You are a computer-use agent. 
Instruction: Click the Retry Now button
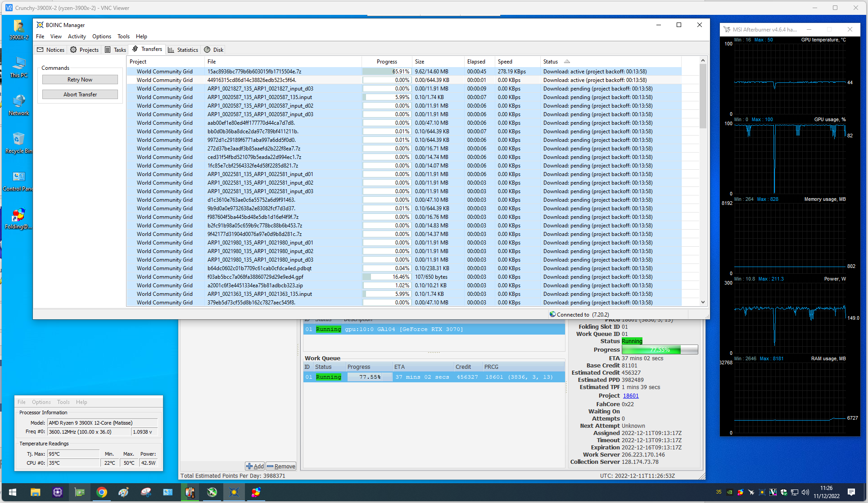[x=80, y=80]
